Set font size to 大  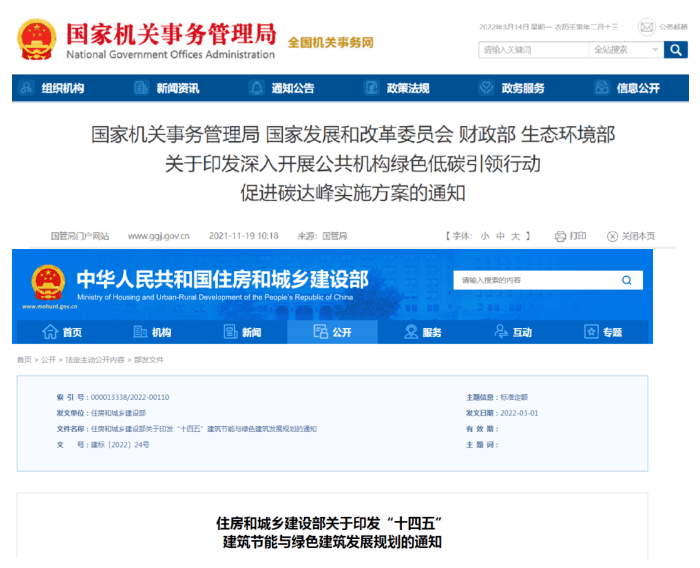pos(516,236)
